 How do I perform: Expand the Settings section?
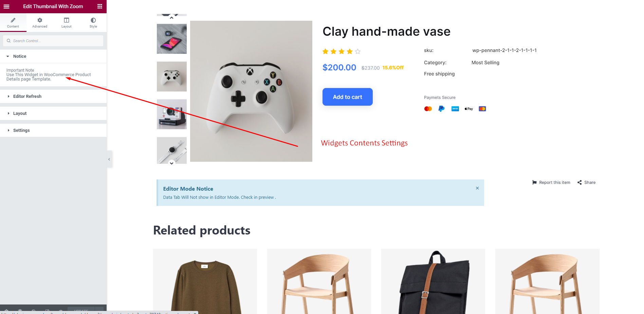[53, 130]
